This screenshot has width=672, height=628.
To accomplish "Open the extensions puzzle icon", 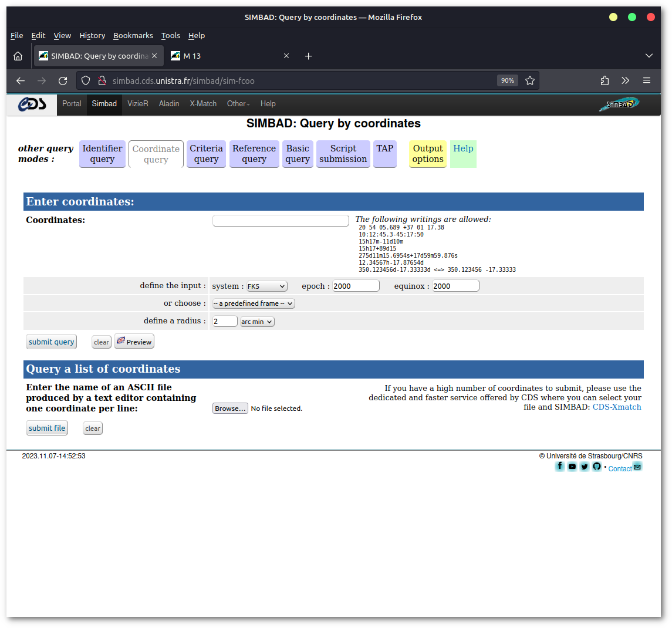I will pos(605,80).
